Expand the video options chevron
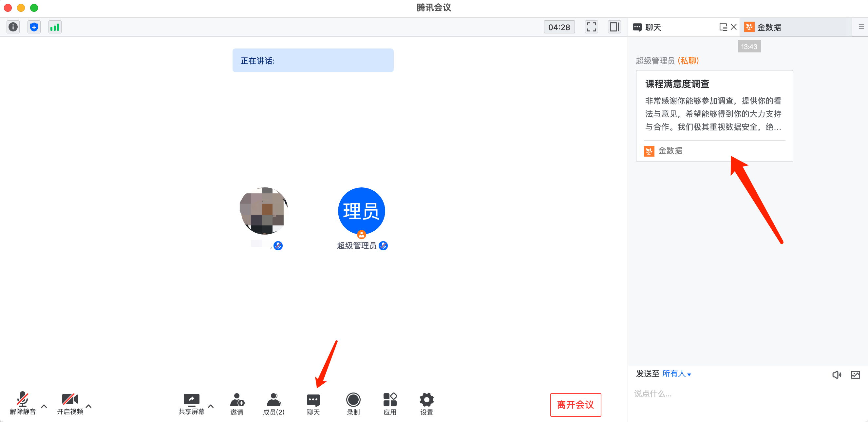 (89, 406)
